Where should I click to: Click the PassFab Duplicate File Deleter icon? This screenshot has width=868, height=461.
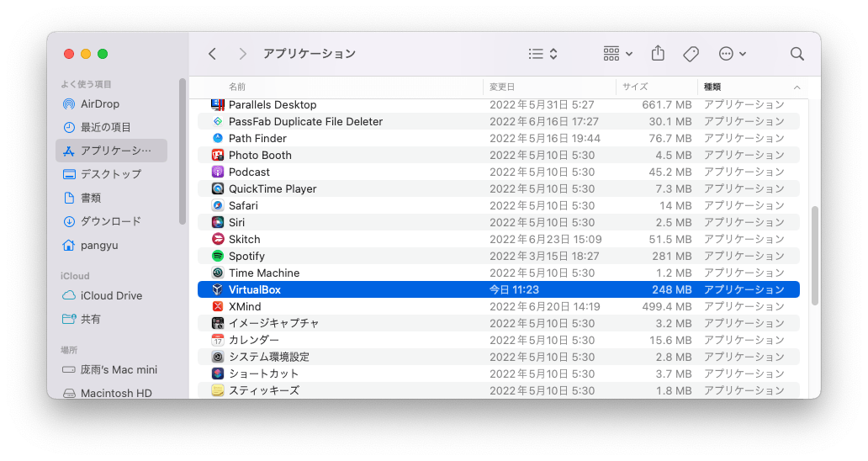[x=218, y=121]
